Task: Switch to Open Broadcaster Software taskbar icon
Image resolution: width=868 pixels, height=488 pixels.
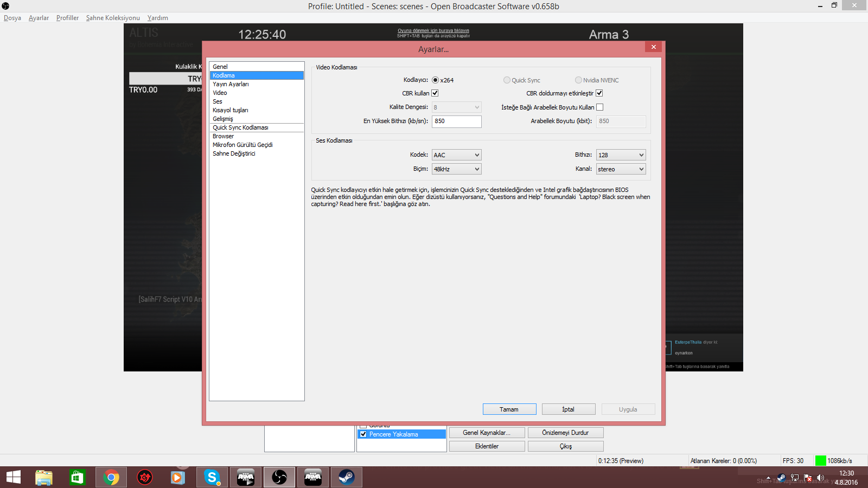Action: [x=279, y=477]
